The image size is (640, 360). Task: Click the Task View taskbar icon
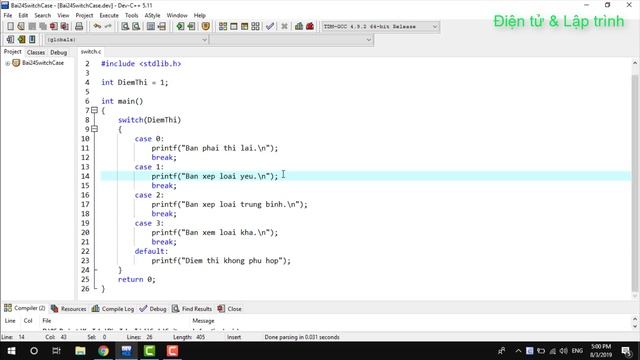[57, 351]
